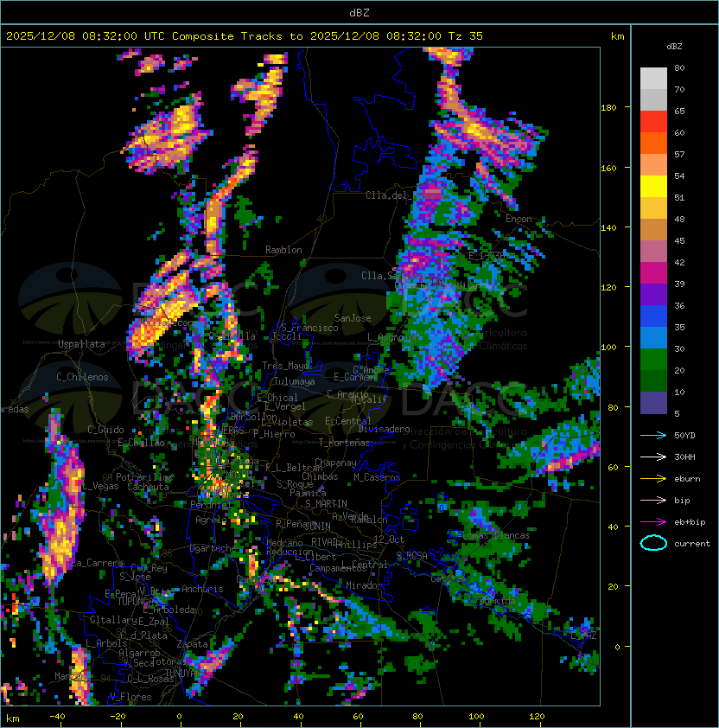
Task: Click the '140' km axis tick label
Action: pyautogui.click(x=608, y=227)
